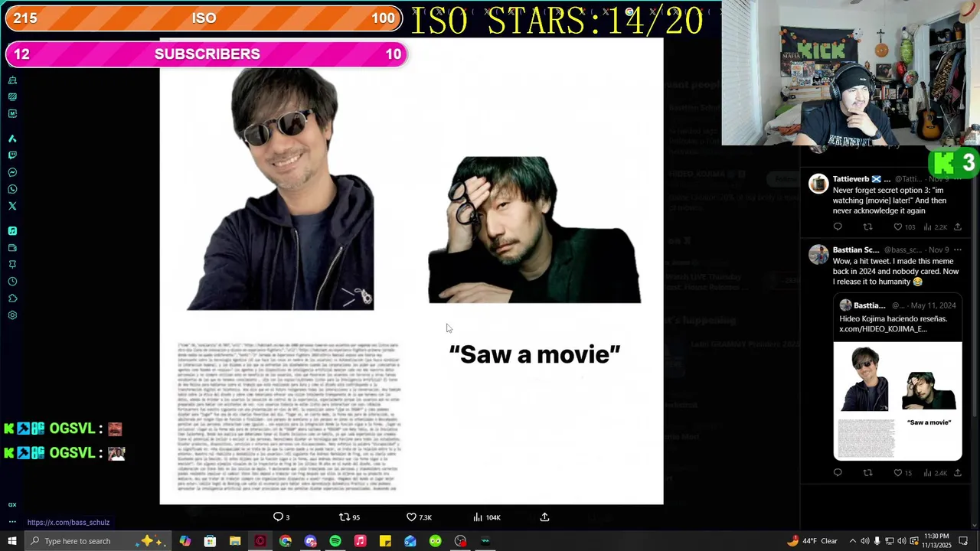Open Copilot from the taskbar
This screenshot has height=551, width=980.
185,541
